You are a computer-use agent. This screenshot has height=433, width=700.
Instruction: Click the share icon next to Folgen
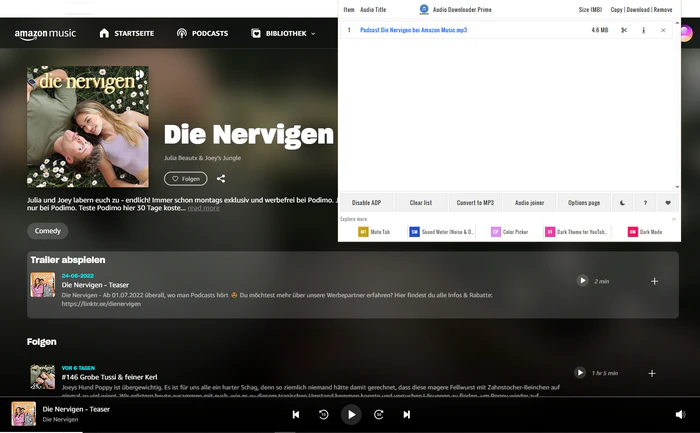[x=221, y=179]
